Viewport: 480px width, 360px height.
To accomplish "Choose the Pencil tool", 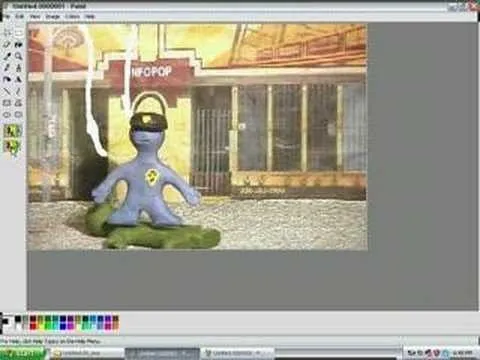I will coord(7,68).
